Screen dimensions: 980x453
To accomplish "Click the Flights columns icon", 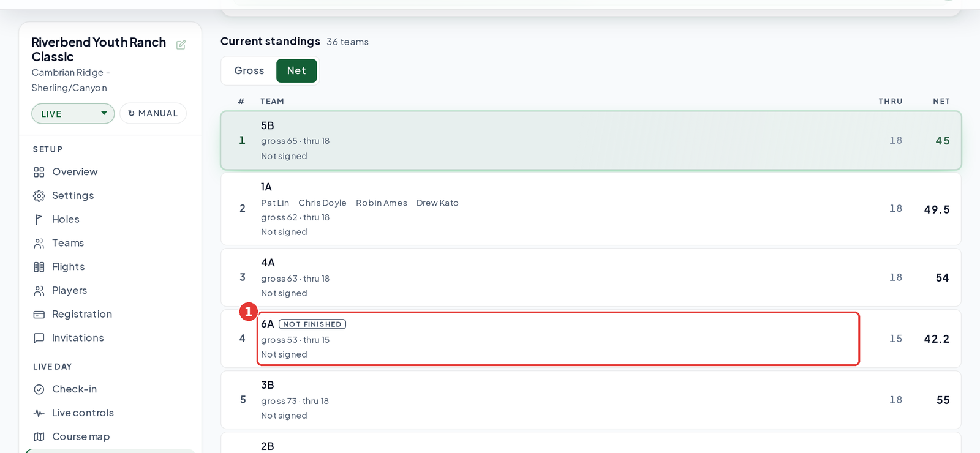I will [x=39, y=267].
